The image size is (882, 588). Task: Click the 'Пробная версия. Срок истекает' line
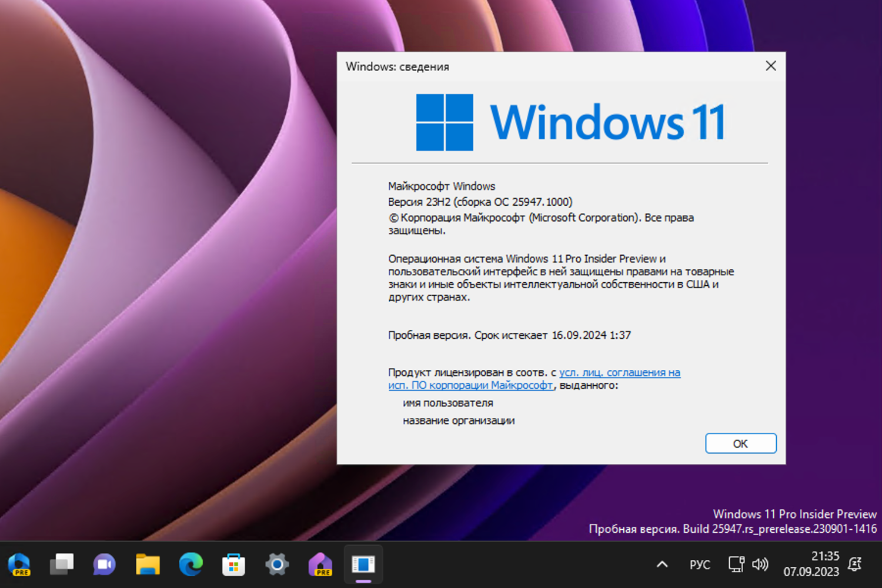[509, 335]
